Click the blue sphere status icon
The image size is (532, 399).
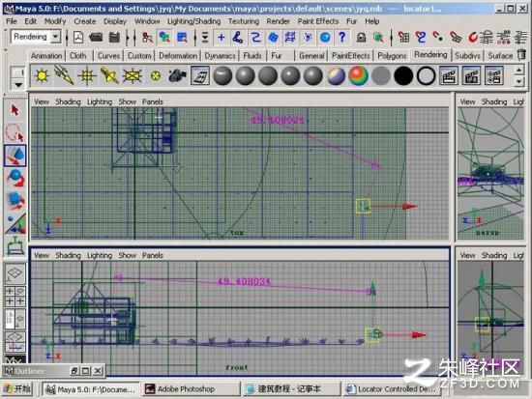pos(325,37)
